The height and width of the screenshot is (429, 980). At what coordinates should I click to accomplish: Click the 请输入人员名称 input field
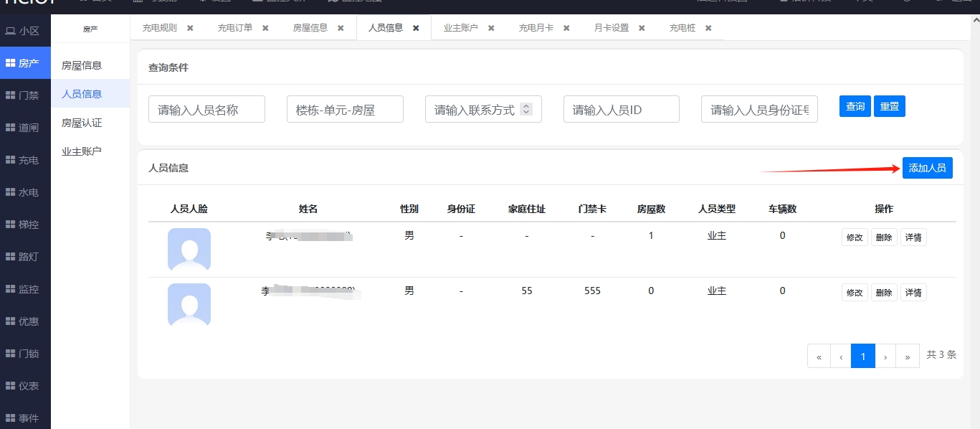pos(206,108)
